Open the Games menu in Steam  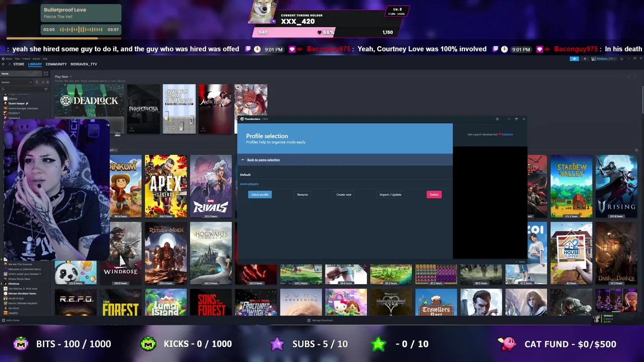click(36, 59)
